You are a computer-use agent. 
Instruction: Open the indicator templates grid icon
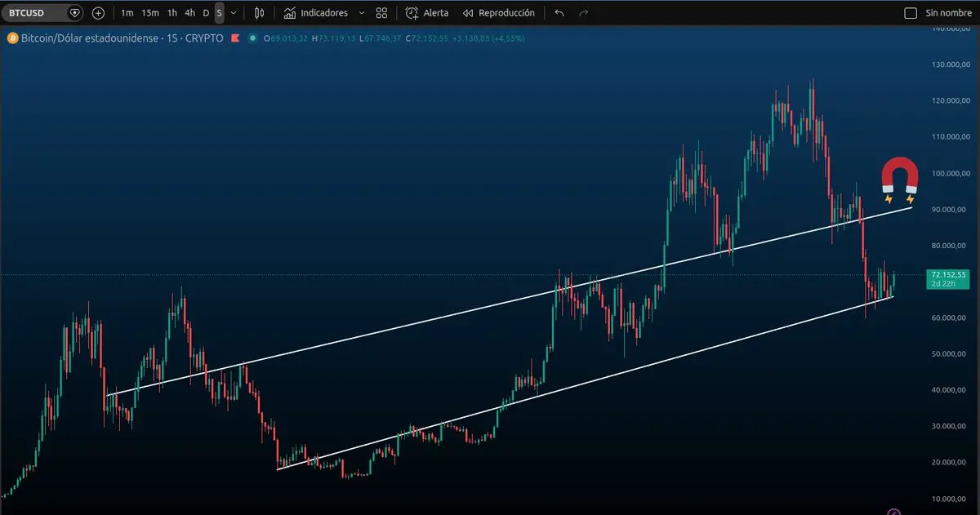(x=381, y=13)
